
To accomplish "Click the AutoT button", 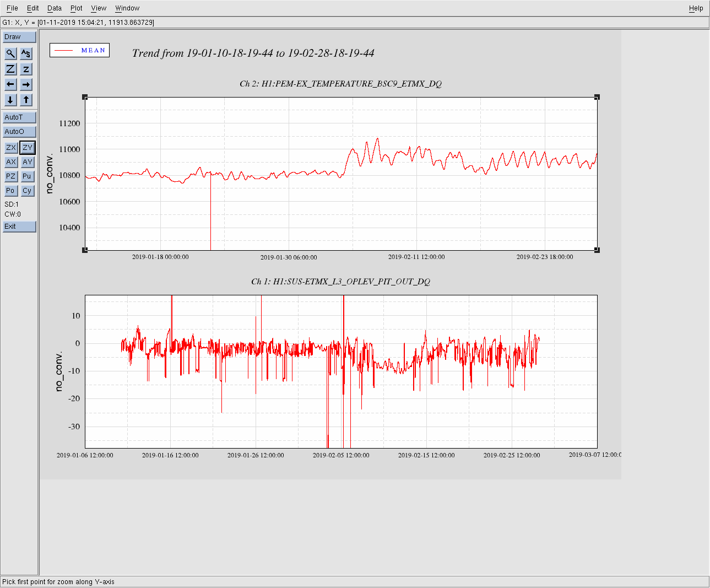I will 19,117.
